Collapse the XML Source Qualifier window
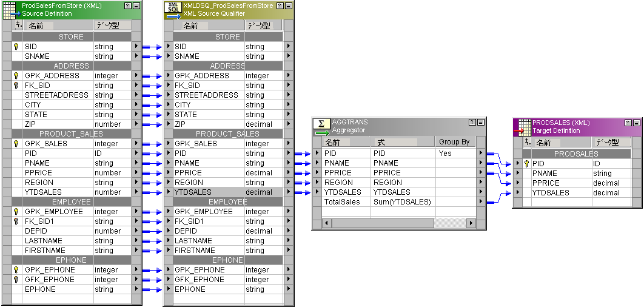This screenshot has width=644, height=307. pos(288,5)
